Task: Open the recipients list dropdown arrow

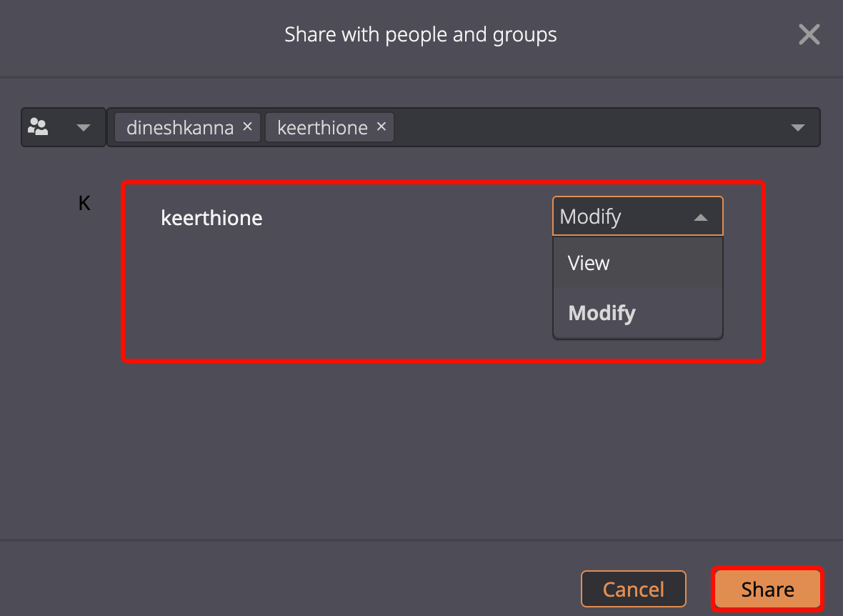Action: 798,127
